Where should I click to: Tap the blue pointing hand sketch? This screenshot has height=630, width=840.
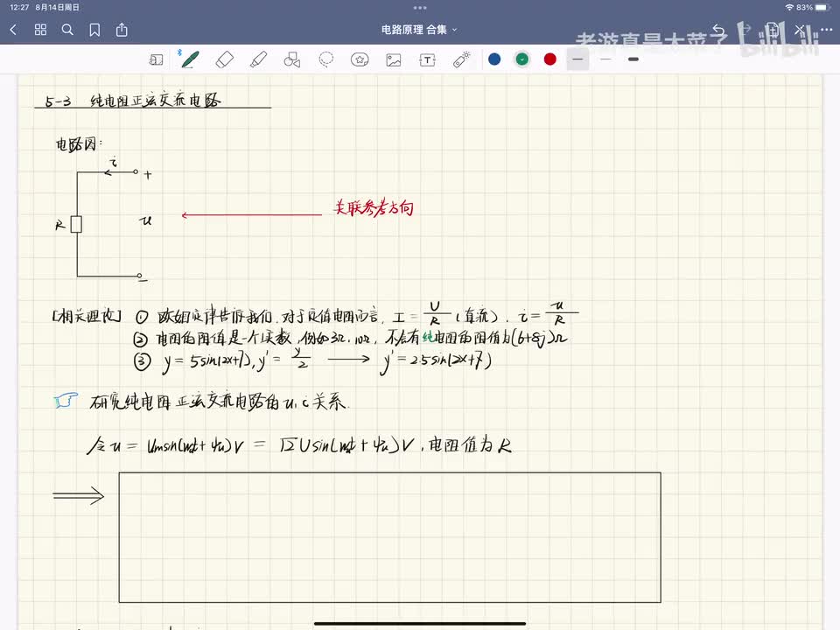pos(66,401)
